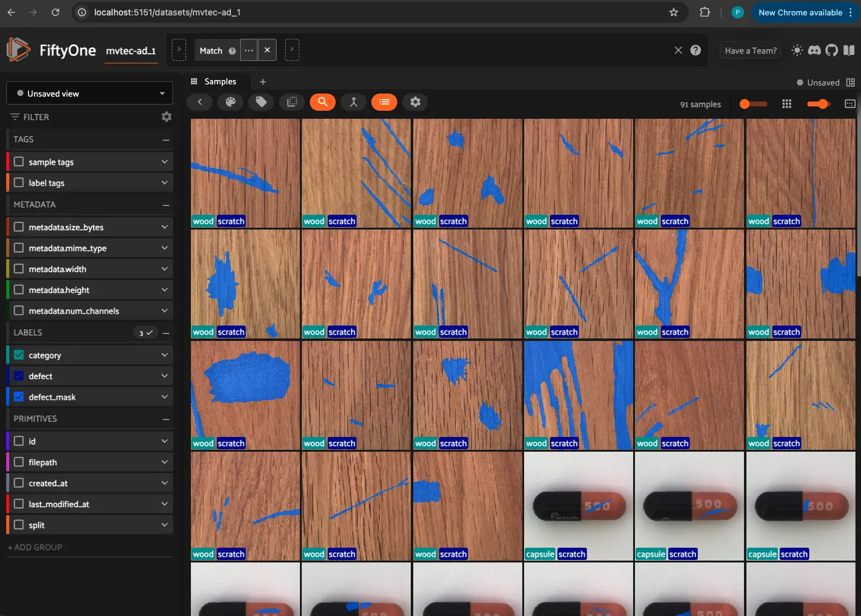Collapse the PRIMITIVES group
Screen dimensions: 861x616
(x=166, y=419)
